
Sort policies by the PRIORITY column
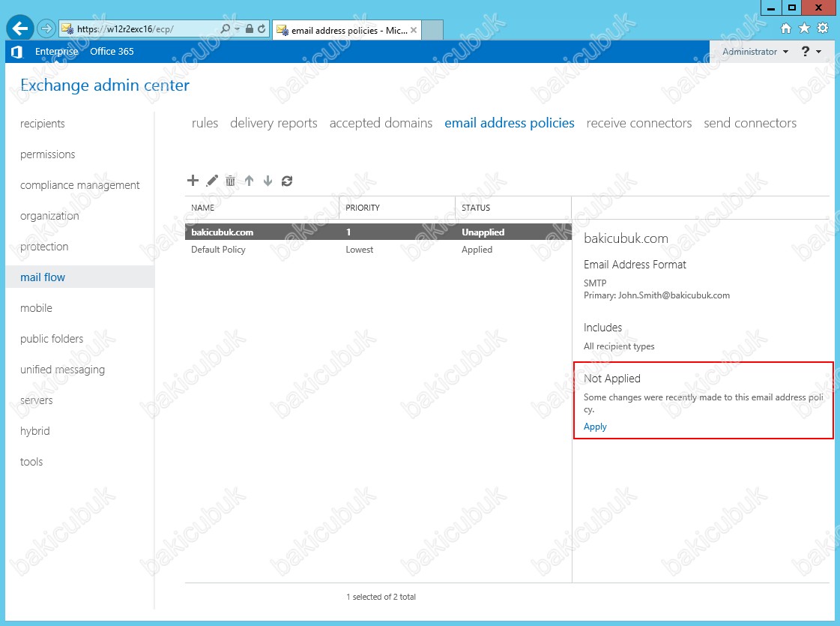(x=397, y=208)
